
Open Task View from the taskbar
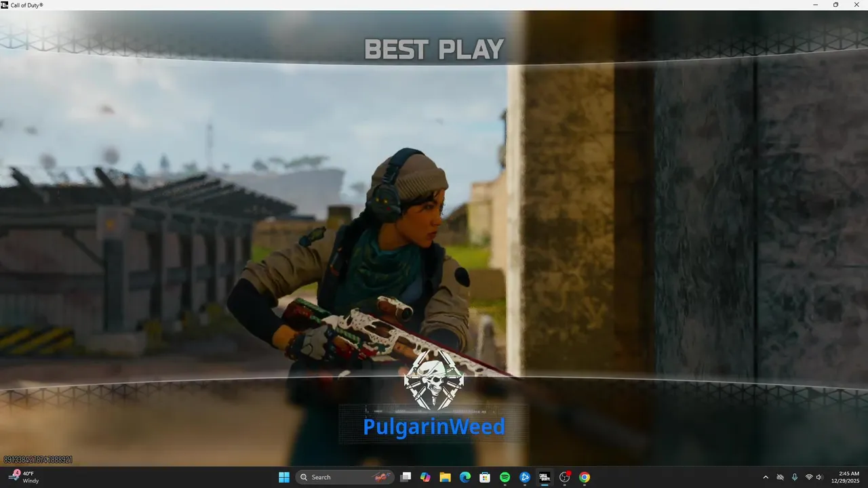coord(406,477)
